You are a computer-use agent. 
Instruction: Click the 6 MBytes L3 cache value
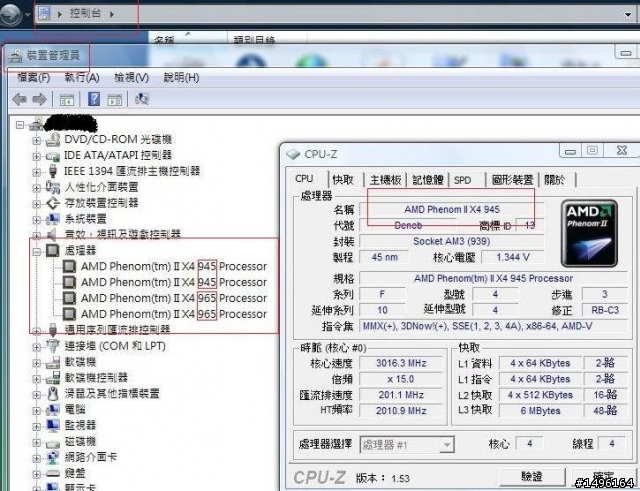click(x=540, y=411)
